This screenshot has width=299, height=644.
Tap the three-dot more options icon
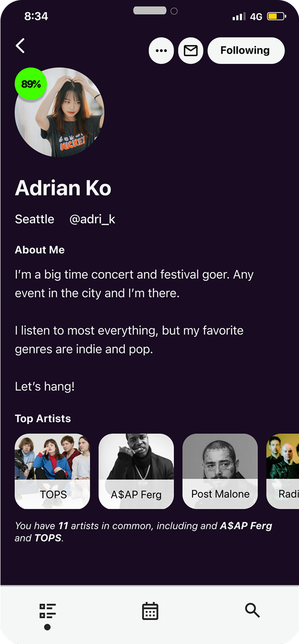161,51
